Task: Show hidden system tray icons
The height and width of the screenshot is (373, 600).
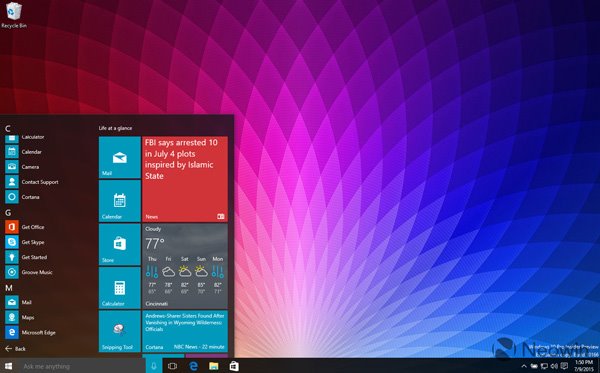Action: (524, 366)
